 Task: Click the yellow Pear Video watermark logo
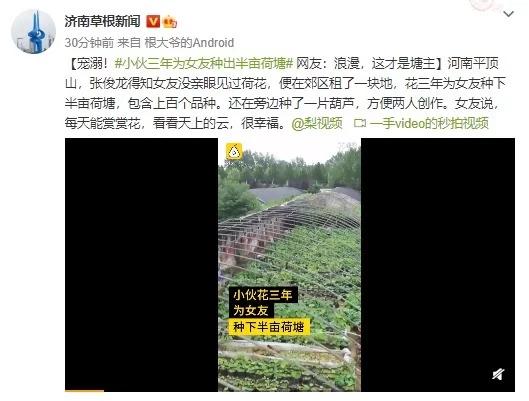pos(234,151)
